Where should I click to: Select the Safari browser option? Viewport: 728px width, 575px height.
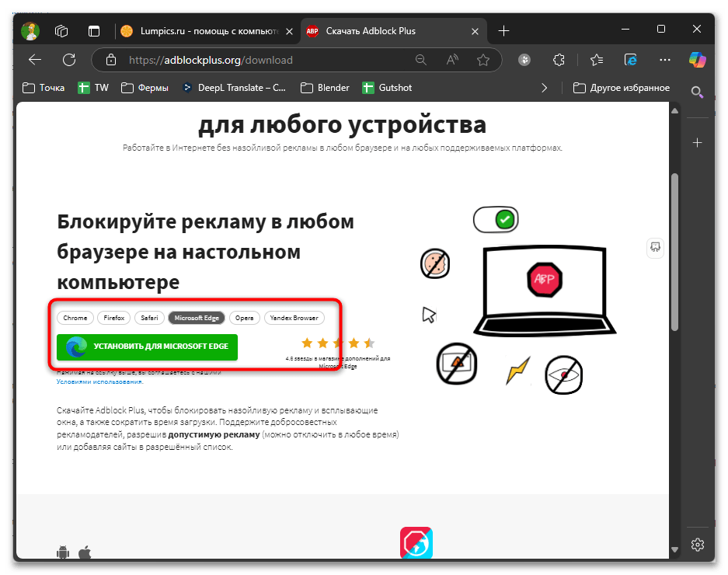[149, 318]
